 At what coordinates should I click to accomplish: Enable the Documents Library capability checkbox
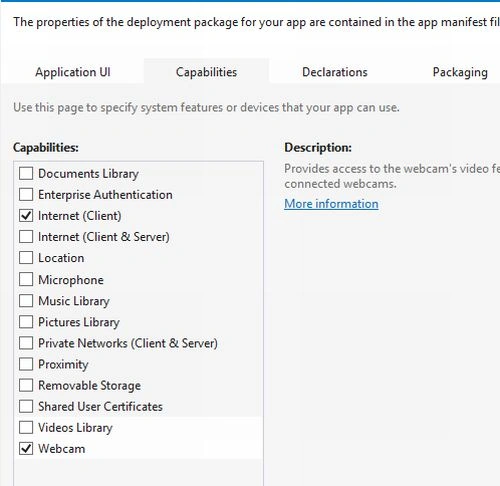26,174
